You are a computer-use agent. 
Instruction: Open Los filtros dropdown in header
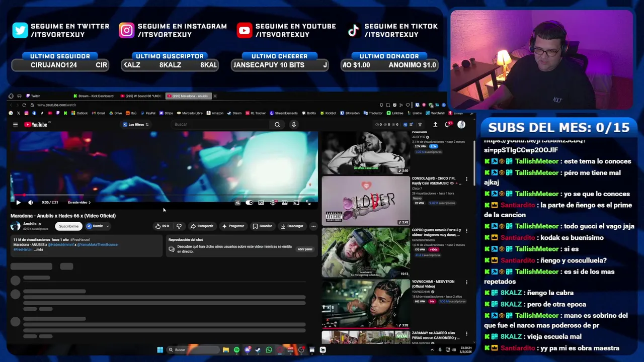click(x=136, y=125)
